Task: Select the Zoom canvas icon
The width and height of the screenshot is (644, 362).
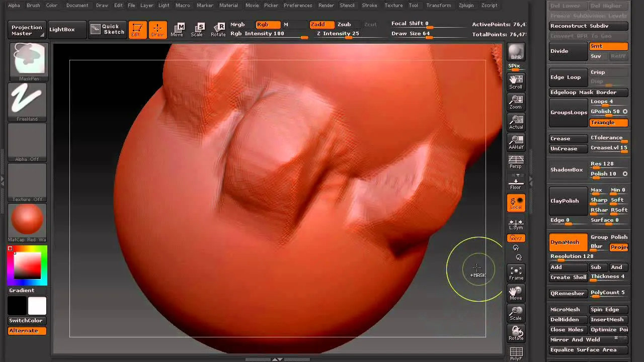Action: tap(516, 102)
